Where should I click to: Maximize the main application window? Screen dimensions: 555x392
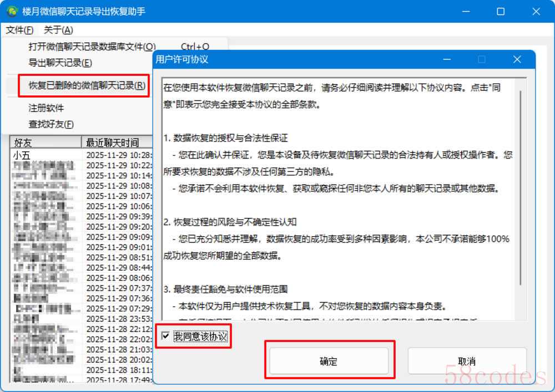point(501,11)
